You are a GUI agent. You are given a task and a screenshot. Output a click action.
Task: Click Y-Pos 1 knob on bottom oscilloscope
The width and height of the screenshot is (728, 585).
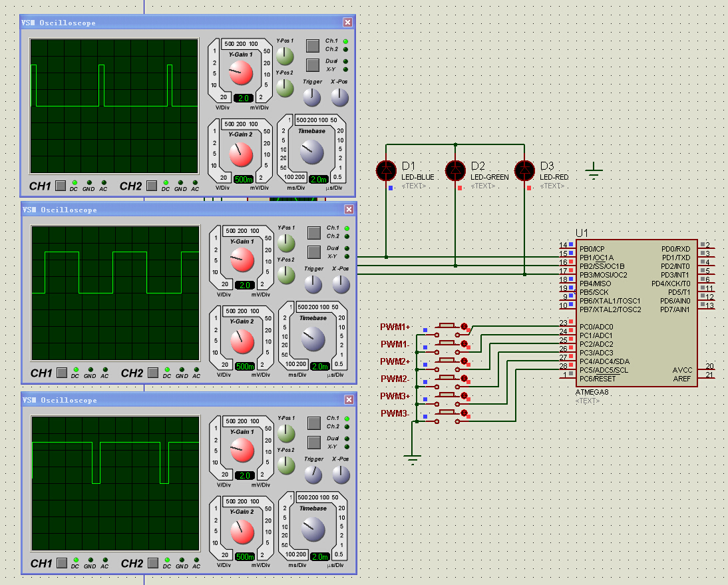point(286,435)
